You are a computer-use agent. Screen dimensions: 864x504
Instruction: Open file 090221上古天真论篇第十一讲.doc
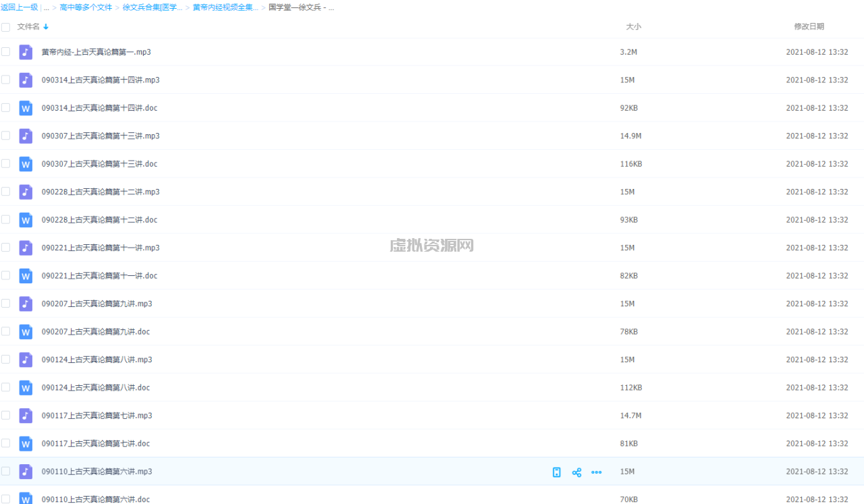point(99,276)
